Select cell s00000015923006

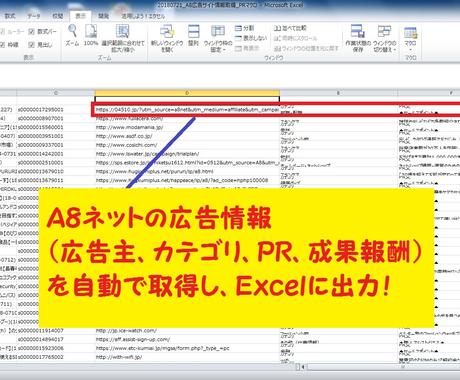point(56,348)
